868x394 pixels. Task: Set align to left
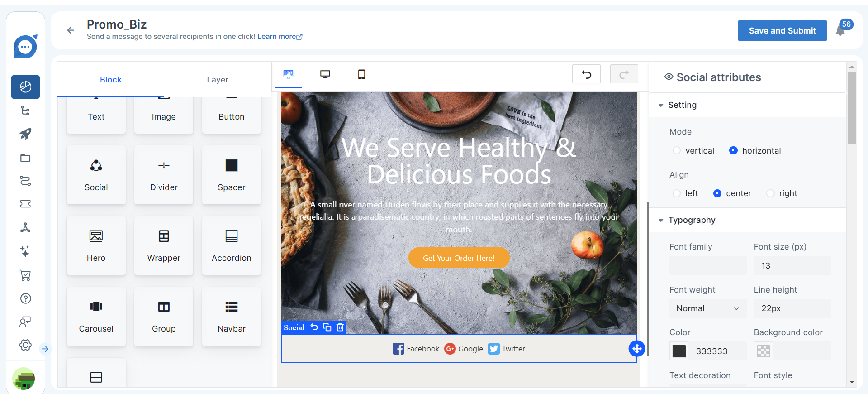(x=677, y=193)
